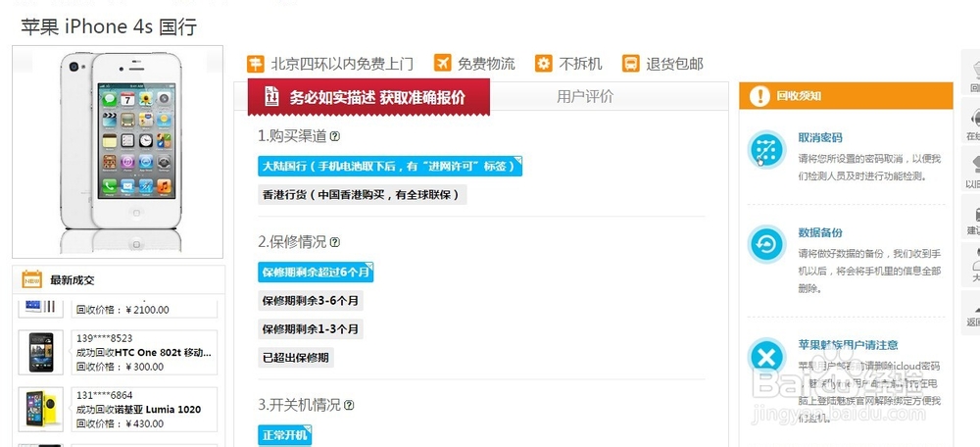Click the 北京四环以内免费上门 text
This screenshot has width=980, height=447.
(x=342, y=64)
